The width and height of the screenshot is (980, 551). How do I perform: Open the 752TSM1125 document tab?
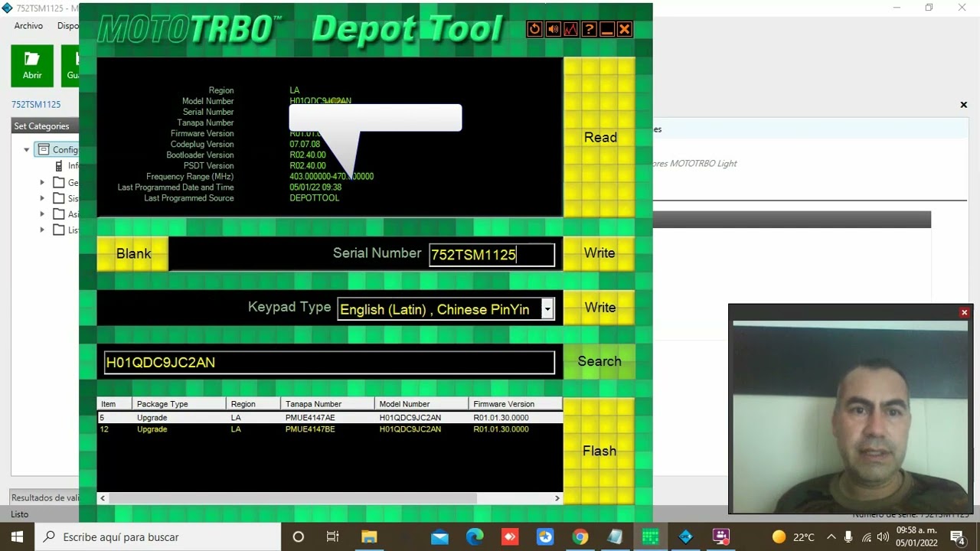pyautogui.click(x=36, y=104)
